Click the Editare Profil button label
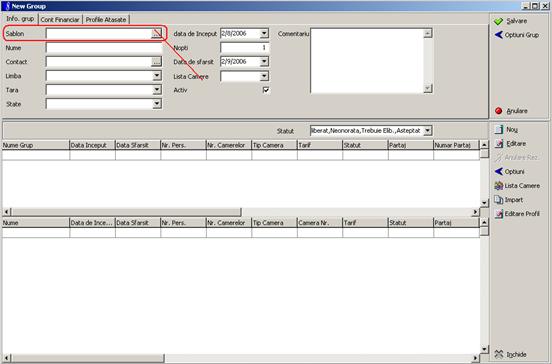The width and height of the screenshot is (552, 364). pyautogui.click(x=522, y=214)
